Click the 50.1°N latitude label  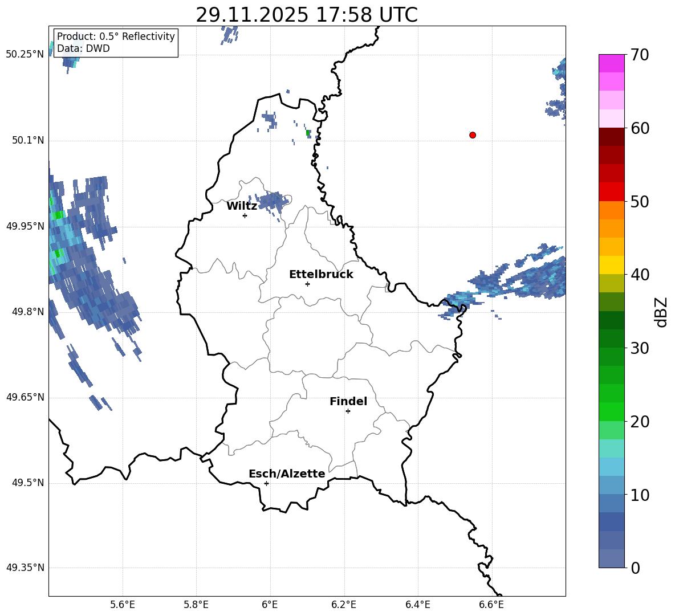pos(28,140)
